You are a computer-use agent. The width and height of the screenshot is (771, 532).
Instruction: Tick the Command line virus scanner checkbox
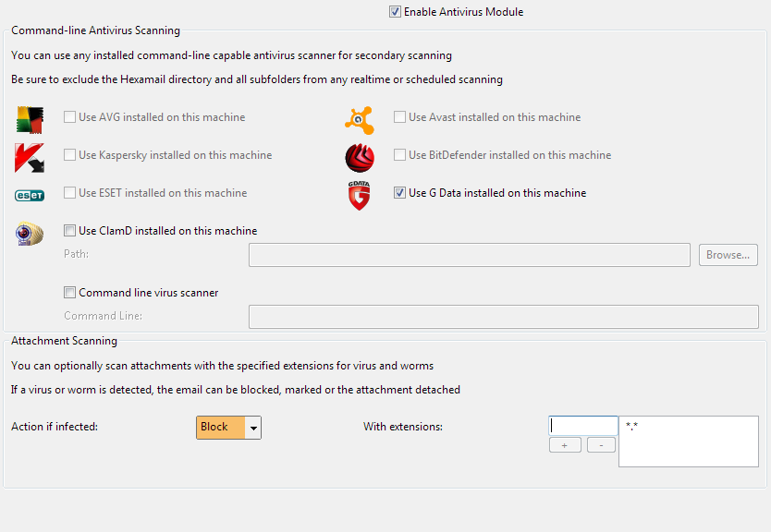click(70, 293)
